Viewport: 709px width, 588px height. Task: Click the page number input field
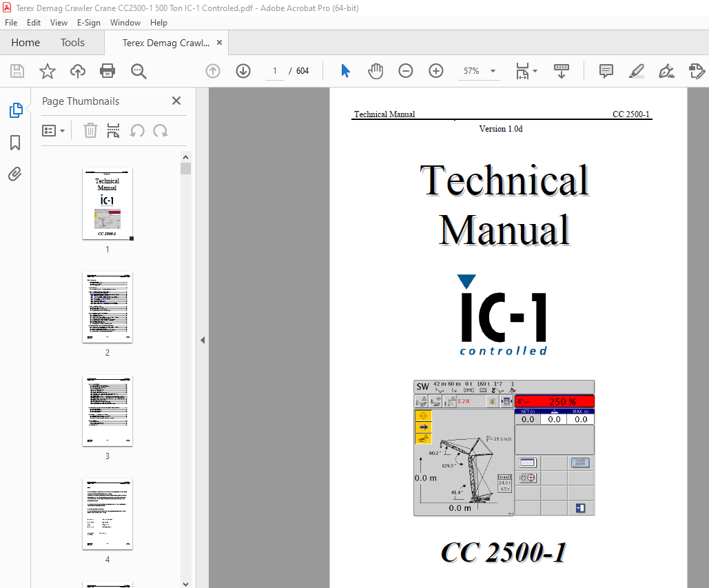tap(274, 71)
